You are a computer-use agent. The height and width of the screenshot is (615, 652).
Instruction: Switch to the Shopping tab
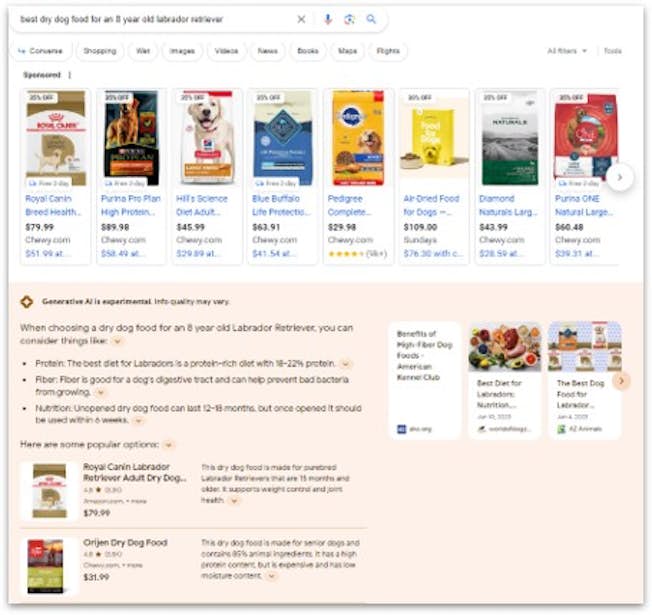[x=100, y=51]
